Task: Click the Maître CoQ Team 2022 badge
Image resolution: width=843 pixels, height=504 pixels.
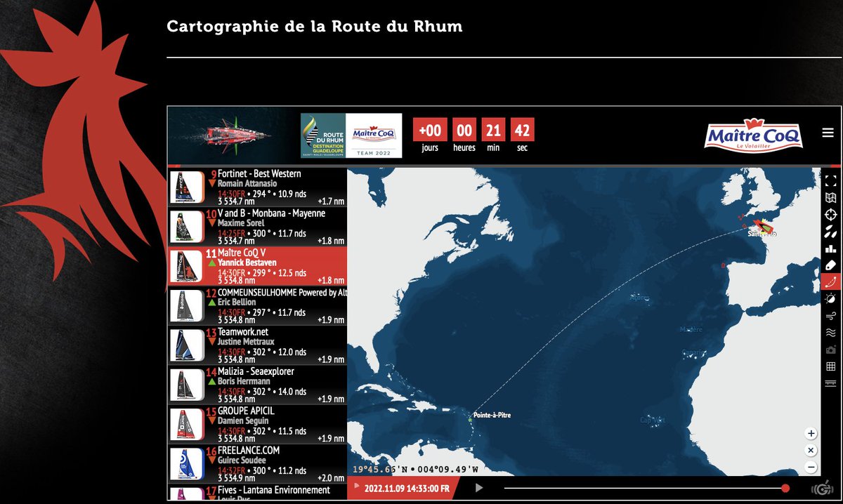Action: pyautogui.click(x=374, y=135)
